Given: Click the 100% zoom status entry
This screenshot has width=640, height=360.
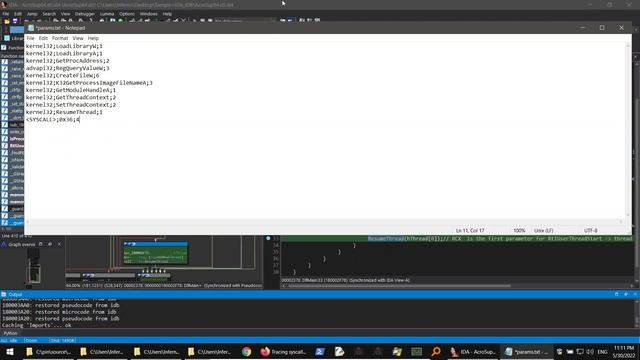Looking at the screenshot, I should pyautogui.click(x=519, y=231).
